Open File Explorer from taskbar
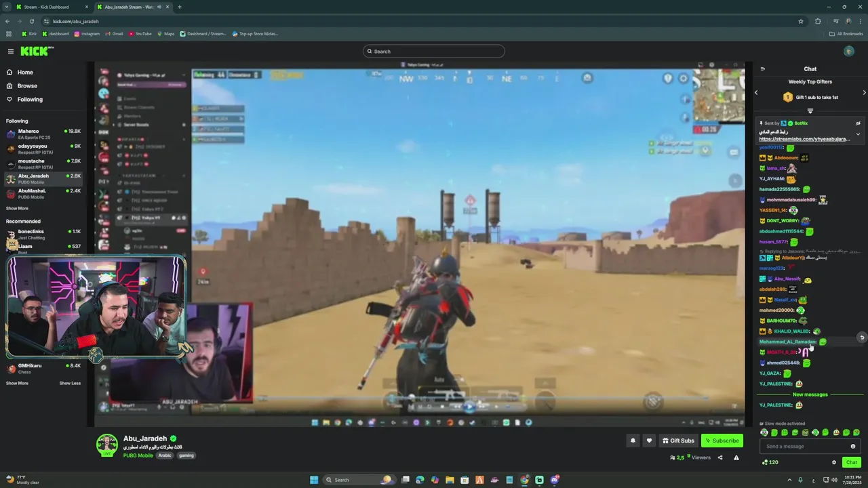Viewport: 868px width, 488px height. click(450, 480)
